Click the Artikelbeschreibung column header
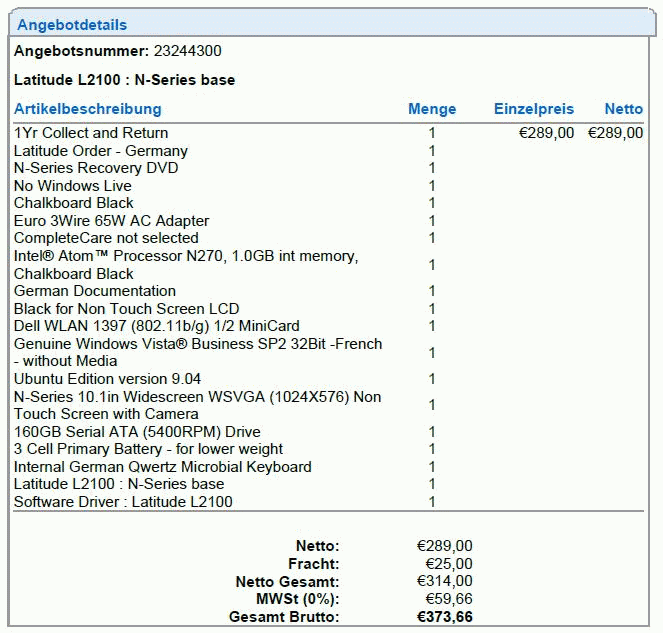 coord(88,109)
